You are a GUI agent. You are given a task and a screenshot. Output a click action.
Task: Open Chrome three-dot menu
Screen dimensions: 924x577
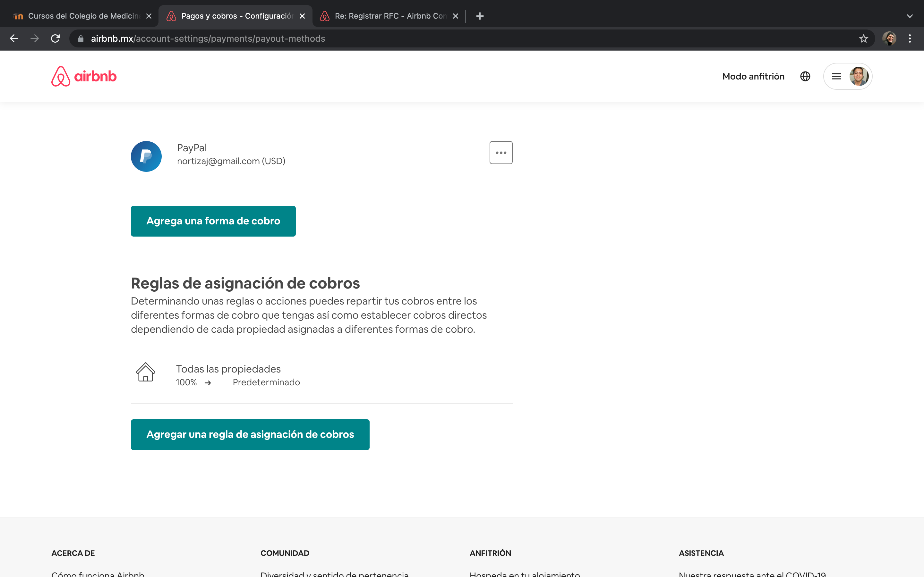click(x=910, y=38)
